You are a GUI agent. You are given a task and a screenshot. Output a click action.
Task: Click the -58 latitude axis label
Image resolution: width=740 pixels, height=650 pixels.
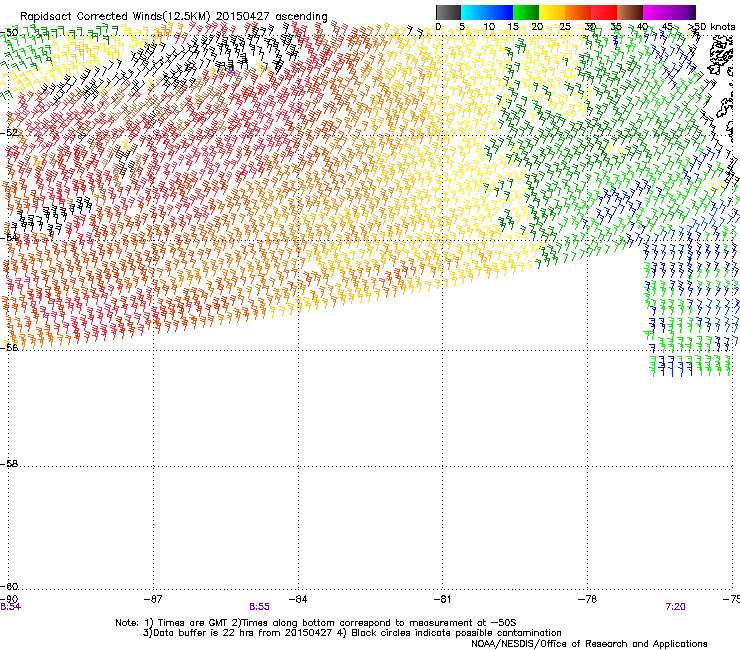point(9,464)
